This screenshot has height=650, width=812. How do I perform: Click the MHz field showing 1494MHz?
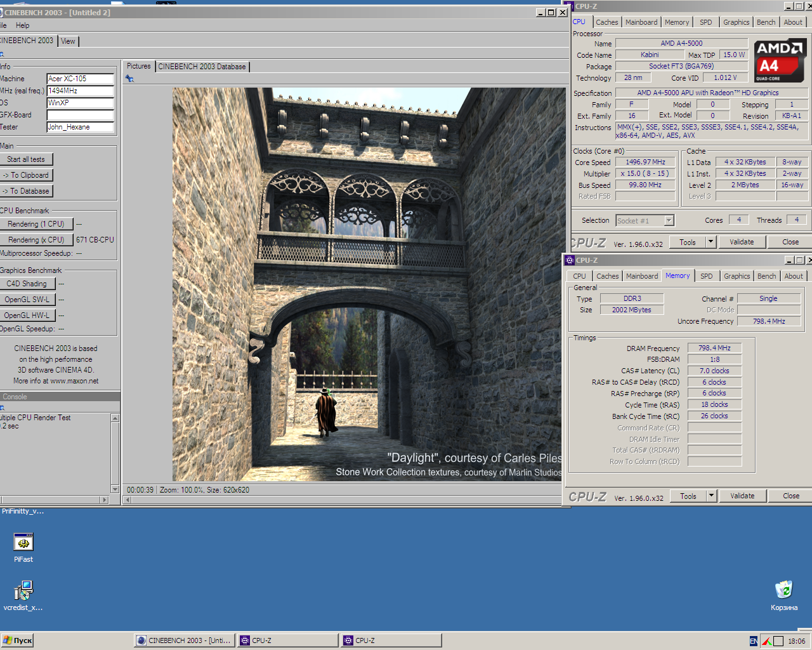pyautogui.click(x=80, y=91)
